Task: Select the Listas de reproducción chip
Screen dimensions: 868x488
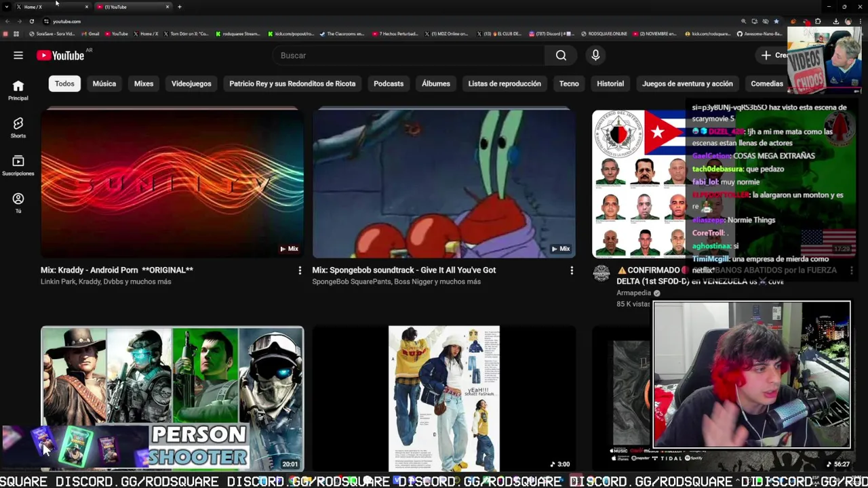Action: [x=505, y=83]
